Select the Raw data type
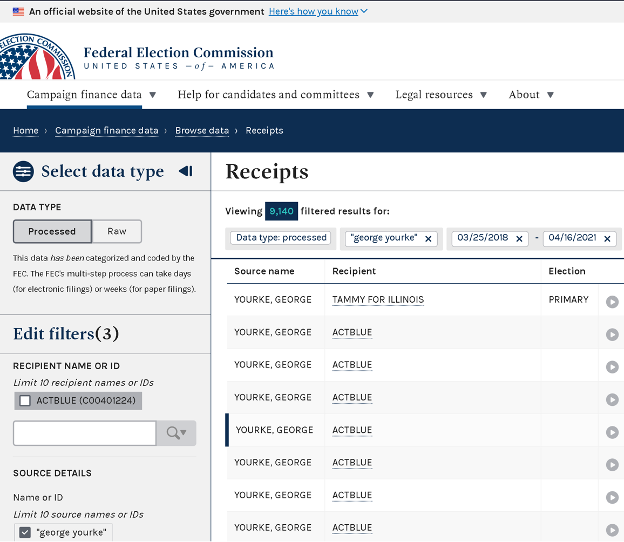624x542 pixels. tap(117, 231)
